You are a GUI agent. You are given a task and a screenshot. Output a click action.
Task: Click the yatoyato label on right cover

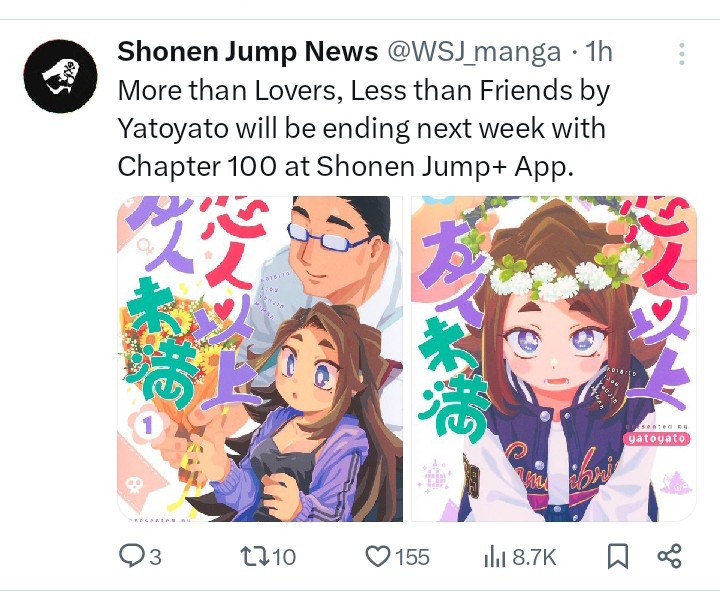pos(656,438)
